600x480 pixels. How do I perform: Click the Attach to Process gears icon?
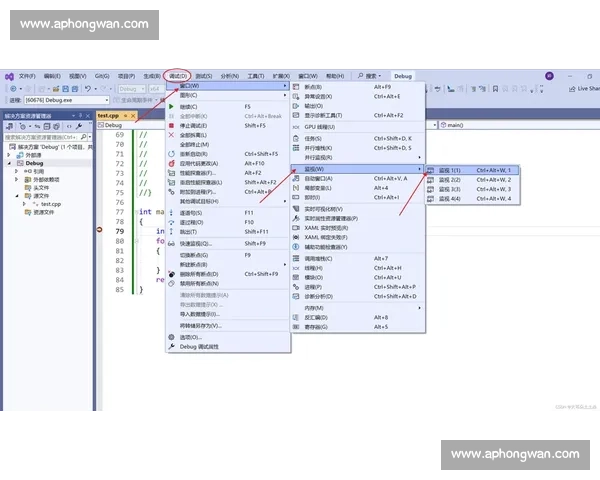click(171, 192)
